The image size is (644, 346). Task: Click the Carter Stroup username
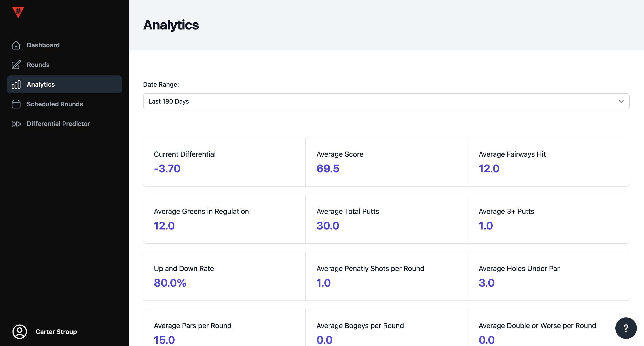tap(56, 331)
